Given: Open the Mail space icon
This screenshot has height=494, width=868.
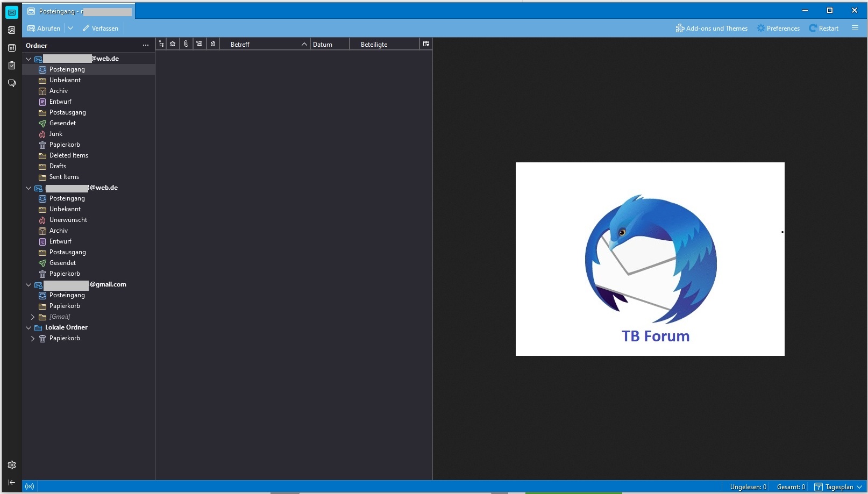Looking at the screenshot, I should tap(12, 12).
